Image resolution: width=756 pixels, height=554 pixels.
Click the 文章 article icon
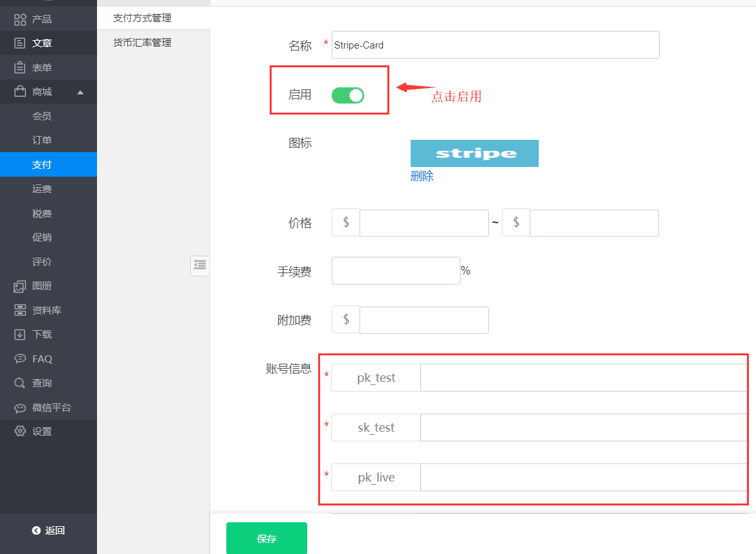20,43
